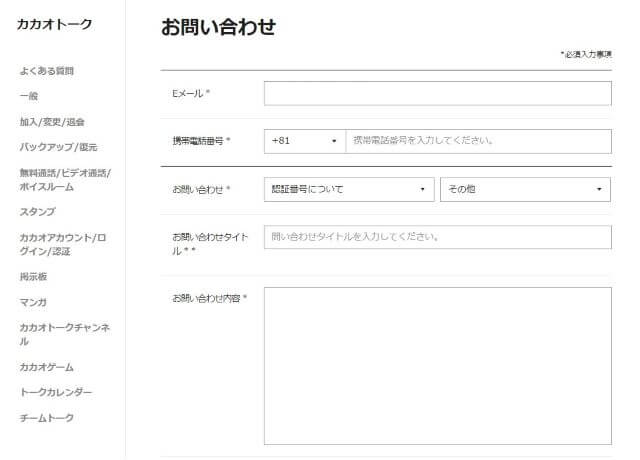
Task: Open よくある質問 in the sidebar
Action: tap(46, 71)
